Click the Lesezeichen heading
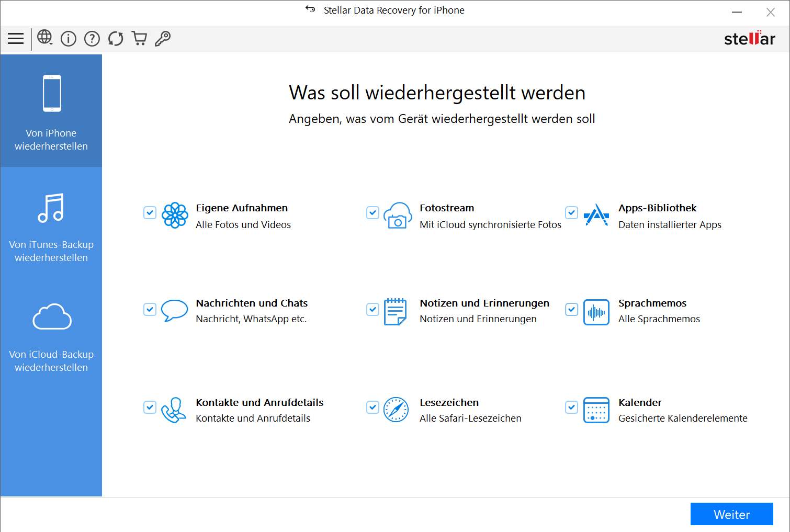Viewport: 790px width, 532px height. (x=449, y=402)
